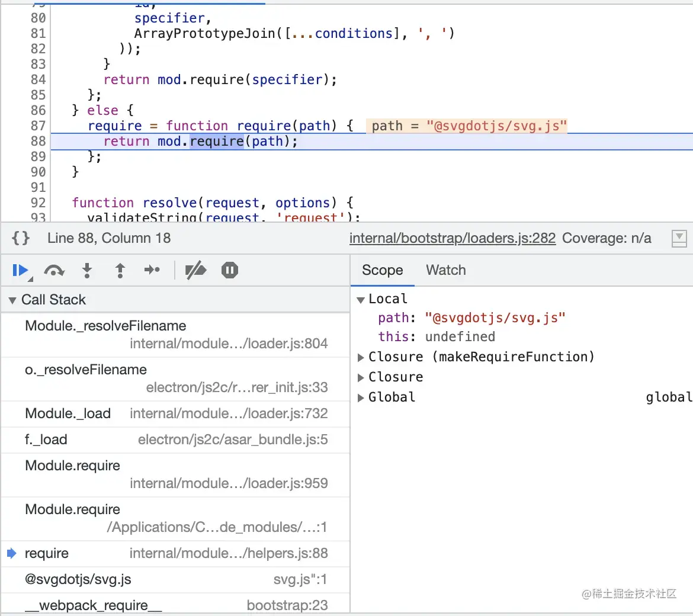Select Module._resolveFilename call stack frame
693x616 pixels.
pos(175,335)
